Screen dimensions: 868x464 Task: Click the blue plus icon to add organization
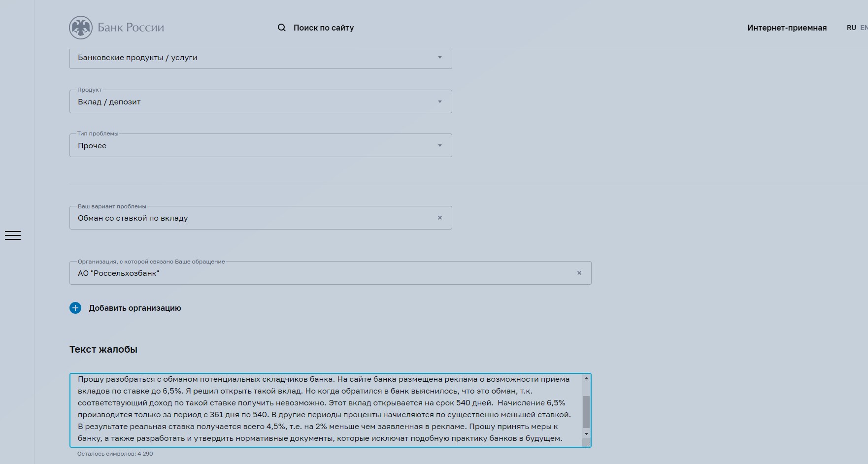pos(75,308)
